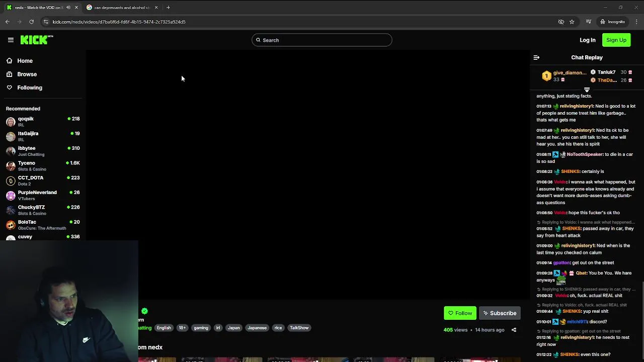Click the Incognito indicator

pyautogui.click(x=612, y=22)
